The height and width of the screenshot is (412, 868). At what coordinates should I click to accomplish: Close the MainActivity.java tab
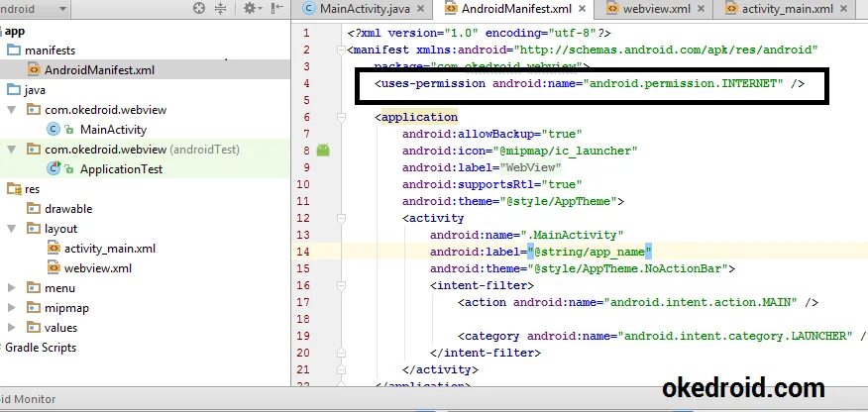coord(421,9)
